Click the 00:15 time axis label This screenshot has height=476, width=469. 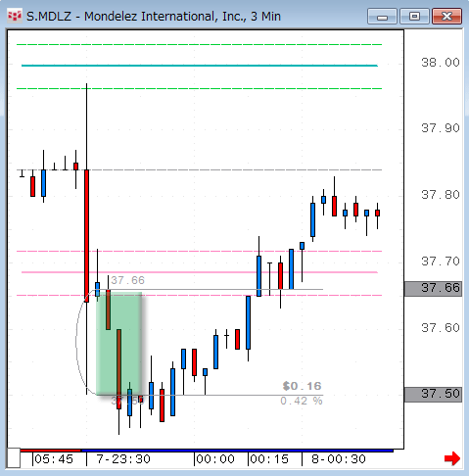click(x=269, y=459)
